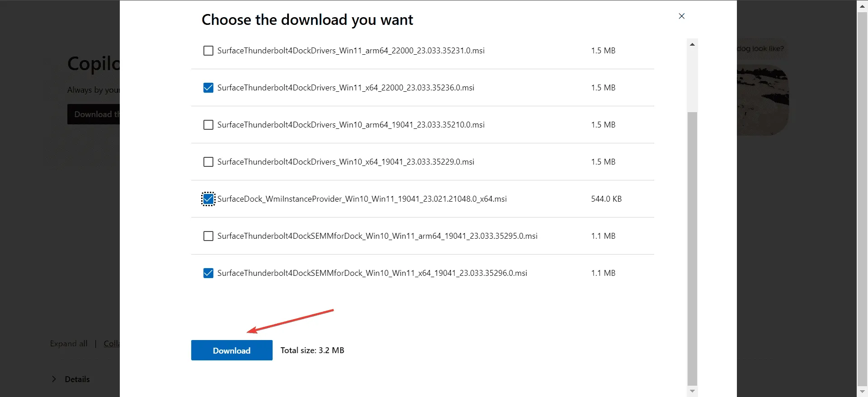The width and height of the screenshot is (868, 397).
Task: Click the browser page scrollbar thumb
Action: [x=863, y=199]
